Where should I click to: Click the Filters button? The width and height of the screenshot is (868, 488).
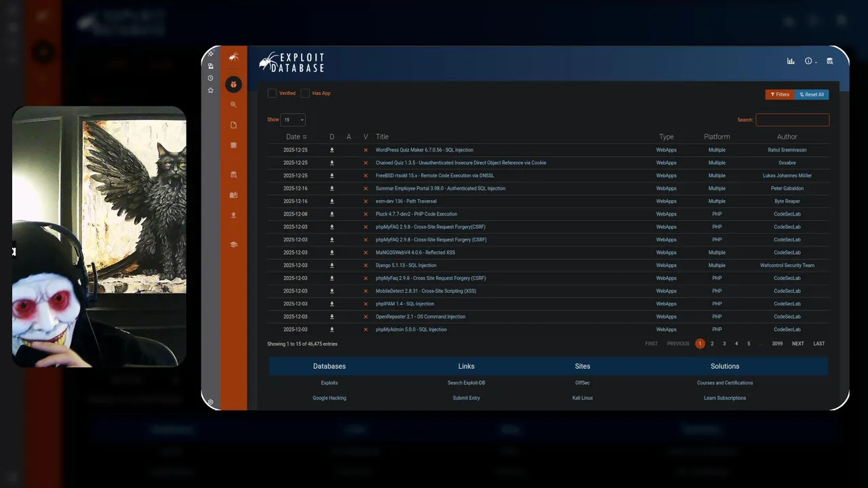coord(780,95)
